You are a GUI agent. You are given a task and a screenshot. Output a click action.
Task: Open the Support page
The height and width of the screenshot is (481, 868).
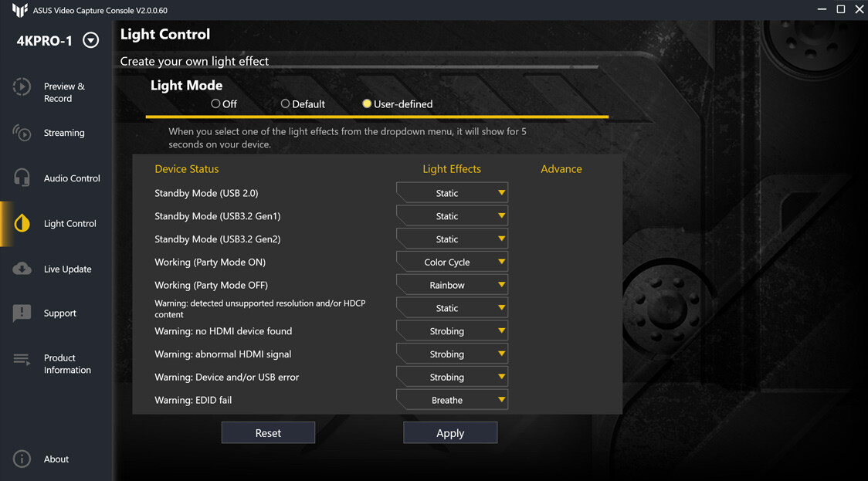click(59, 313)
